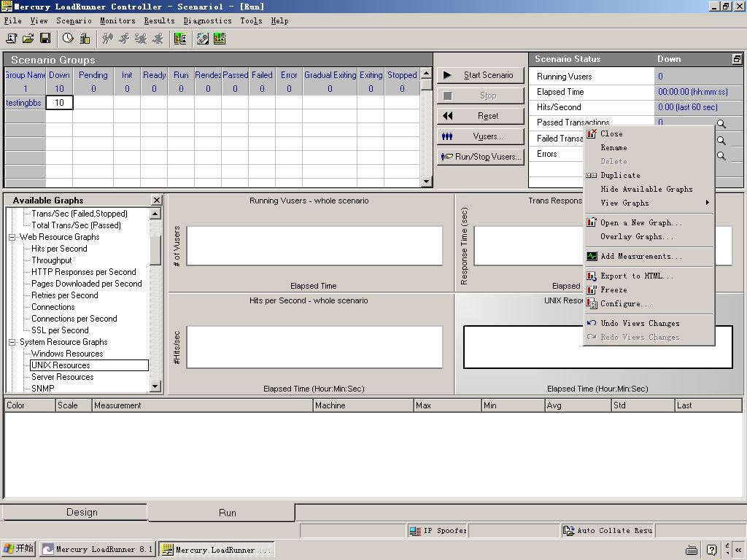Viewport: 747px width, 560px height.
Task: Click the Machine column header
Action: click(363, 405)
